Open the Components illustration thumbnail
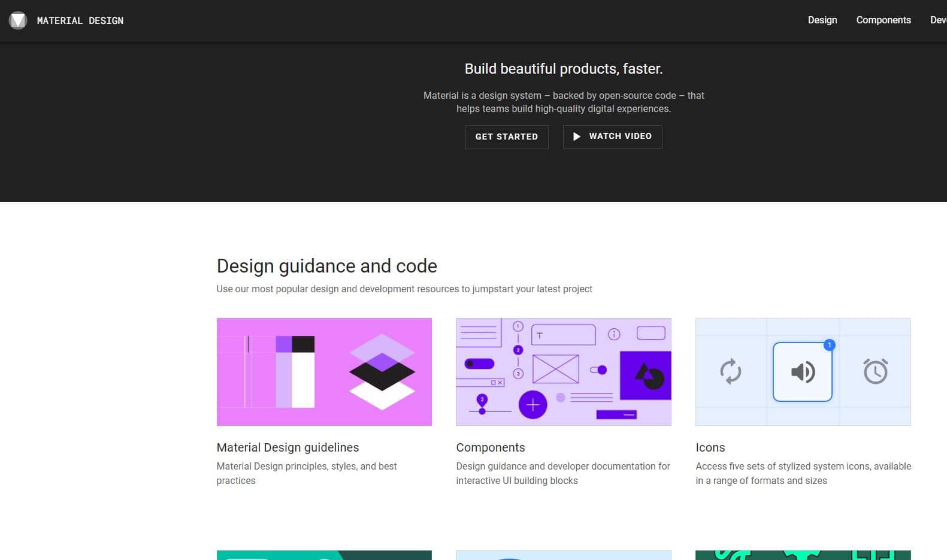Image resolution: width=947 pixels, height=560 pixels. pyautogui.click(x=564, y=372)
